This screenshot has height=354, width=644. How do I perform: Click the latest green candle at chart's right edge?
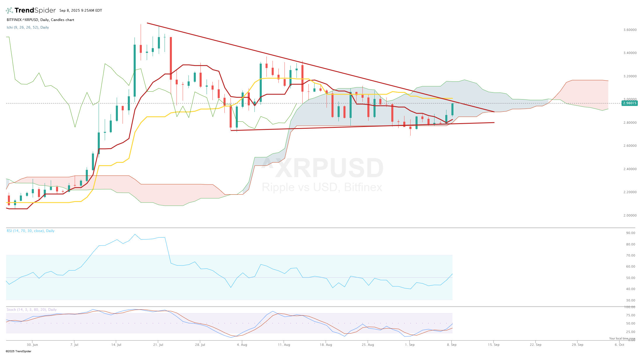[x=452, y=109]
